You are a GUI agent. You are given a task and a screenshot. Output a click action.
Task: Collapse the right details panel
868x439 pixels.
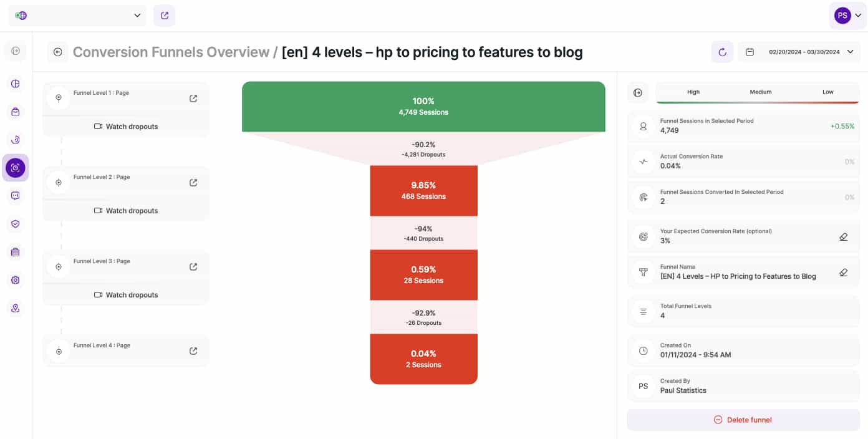click(638, 92)
